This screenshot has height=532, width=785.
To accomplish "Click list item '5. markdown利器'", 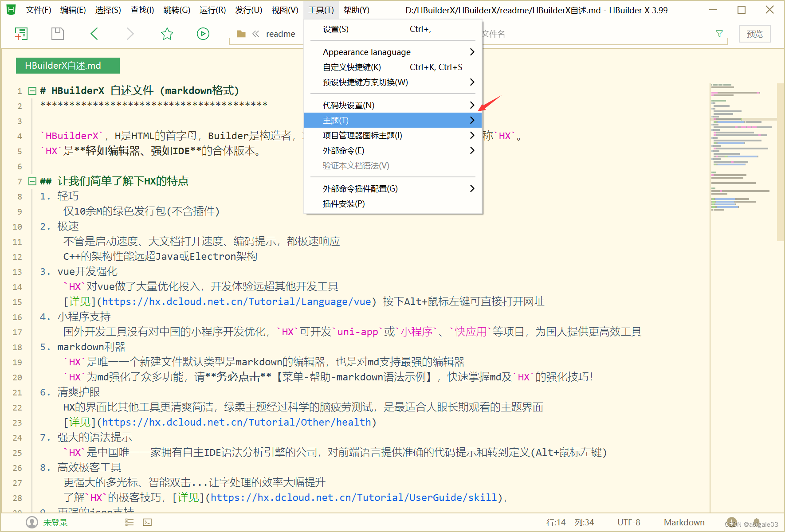I will coord(82,347).
